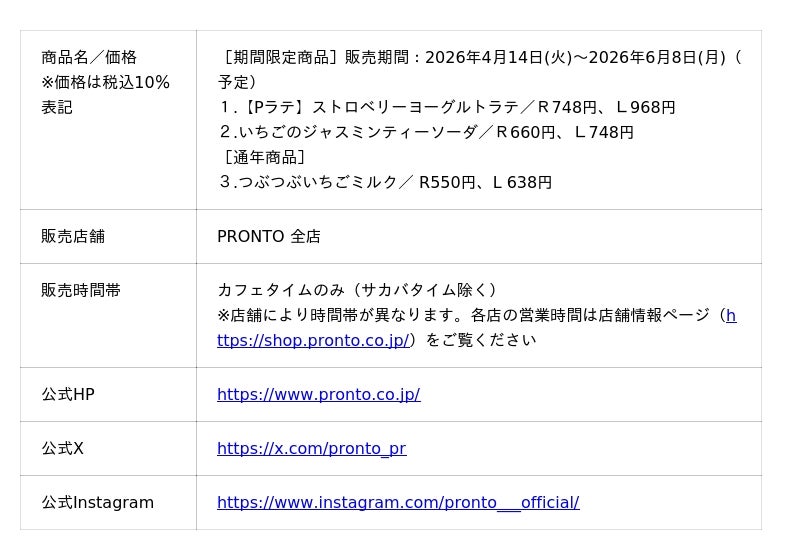Click the 商品名／価格 row label
800x560 pixels.
point(89,57)
